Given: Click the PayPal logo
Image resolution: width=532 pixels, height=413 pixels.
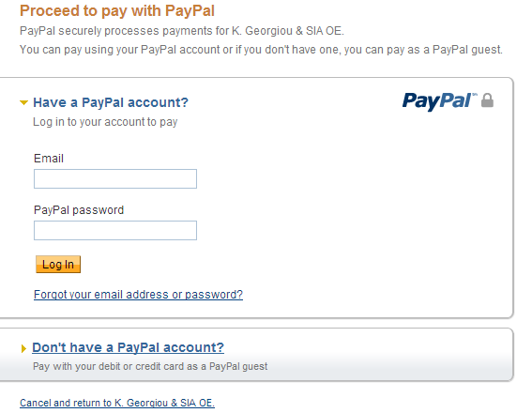Looking at the screenshot, I should coord(439,101).
